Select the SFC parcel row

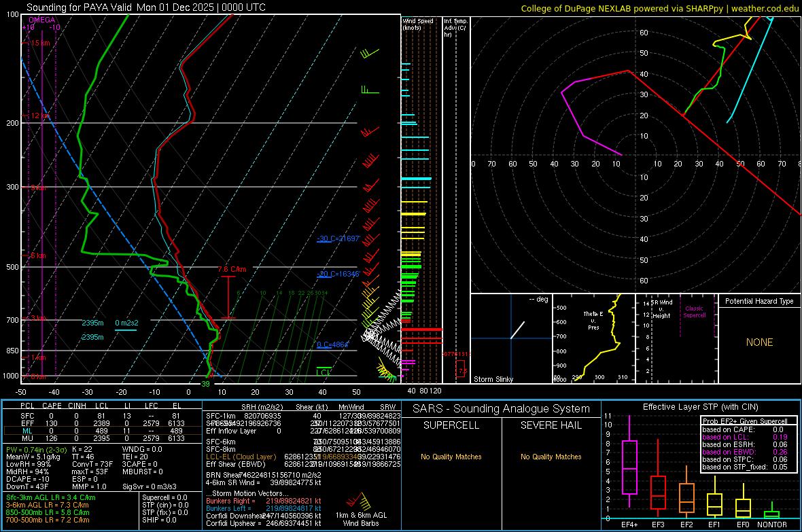[x=101, y=416]
